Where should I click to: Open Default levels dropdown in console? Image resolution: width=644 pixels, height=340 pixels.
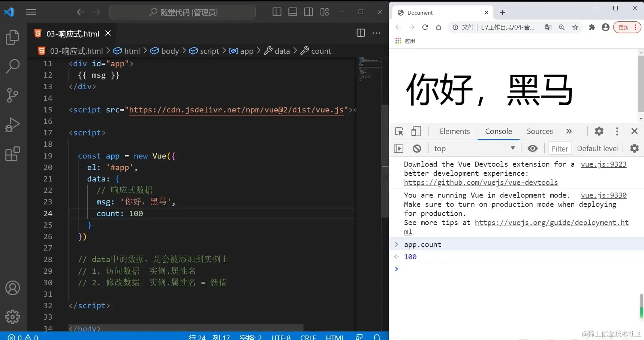coord(597,148)
